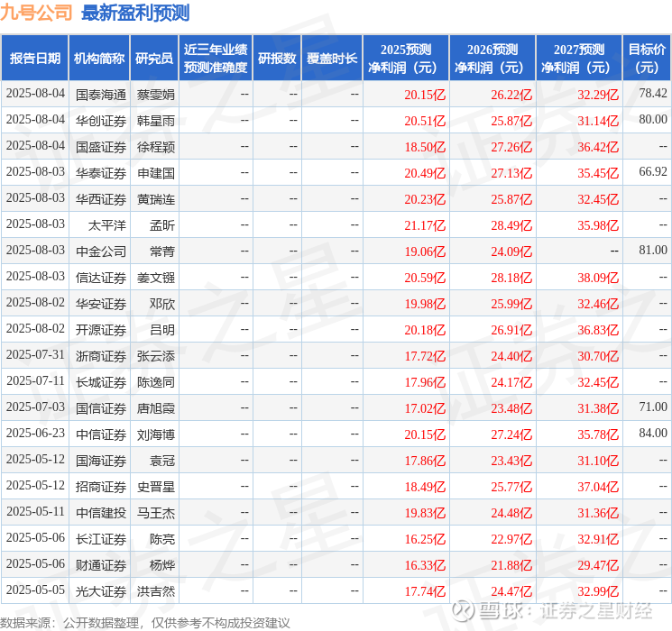This screenshot has width=672, height=631.
Task: Click the 16.25亿 forecast value
Action: pyautogui.click(x=425, y=539)
